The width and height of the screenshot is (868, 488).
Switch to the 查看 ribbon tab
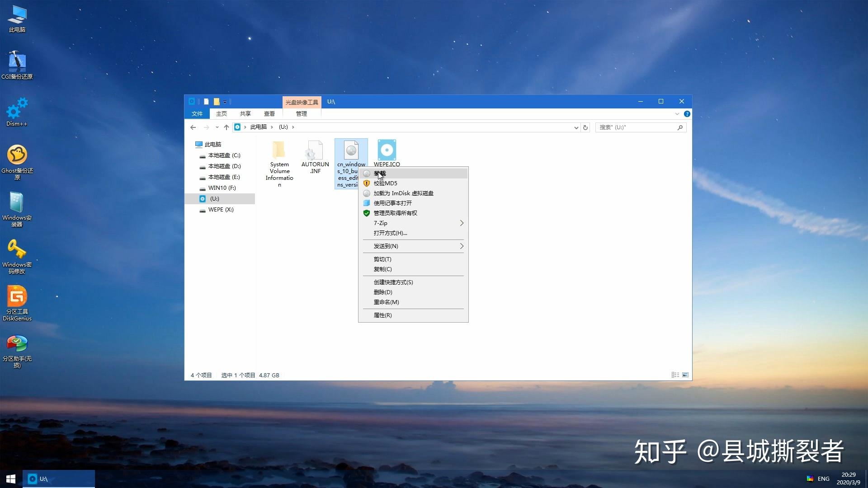pyautogui.click(x=269, y=113)
